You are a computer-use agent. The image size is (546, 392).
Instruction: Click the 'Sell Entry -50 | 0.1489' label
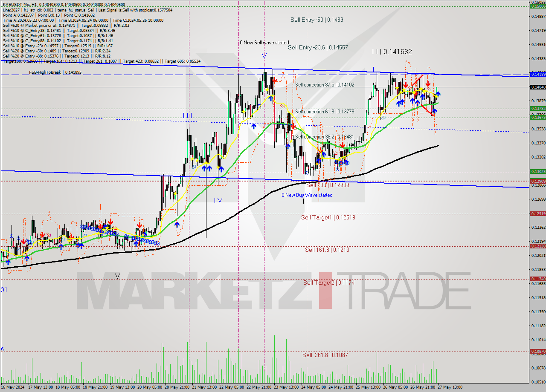[x=317, y=20]
